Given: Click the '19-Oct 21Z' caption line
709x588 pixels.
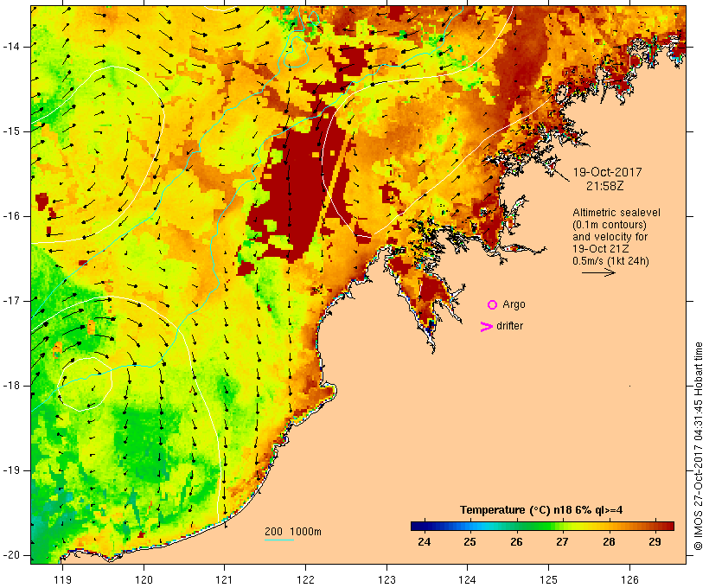Looking at the screenshot, I should pyautogui.click(x=601, y=249).
